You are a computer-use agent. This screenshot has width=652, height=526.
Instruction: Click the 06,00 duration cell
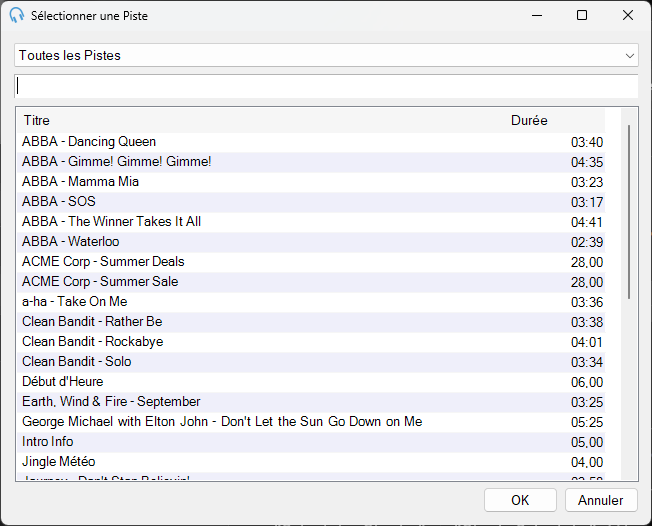(587, 383)
